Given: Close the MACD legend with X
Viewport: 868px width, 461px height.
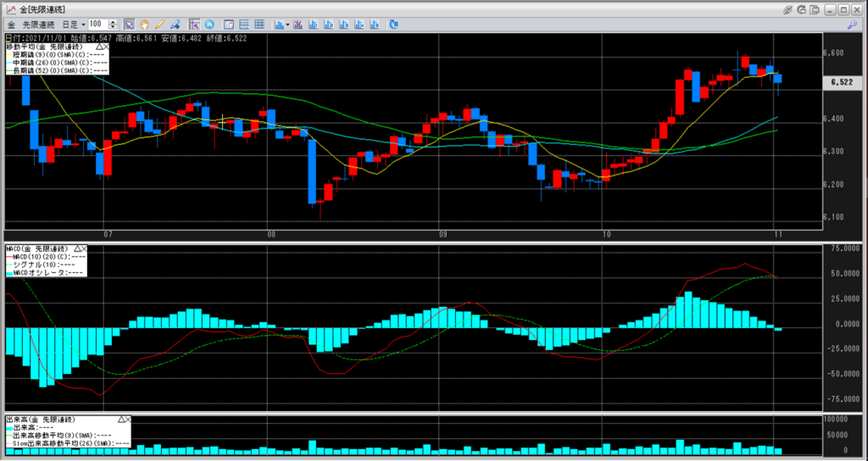Looking at the screenshot, I should tap(84, 249).
